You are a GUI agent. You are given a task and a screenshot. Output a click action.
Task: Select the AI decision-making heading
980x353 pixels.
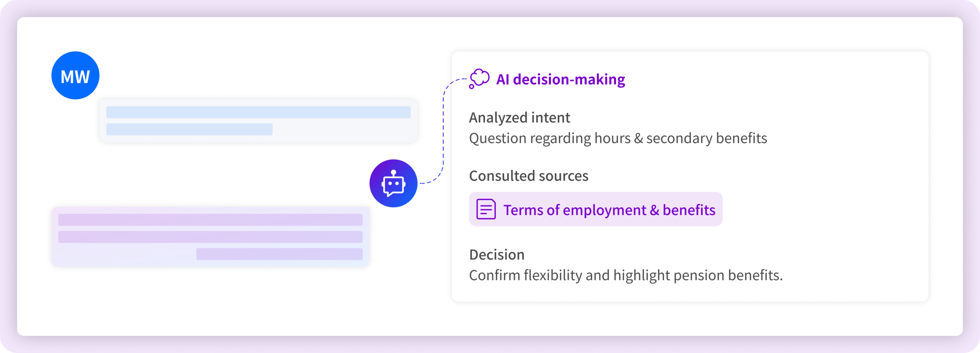coord(560,80)
